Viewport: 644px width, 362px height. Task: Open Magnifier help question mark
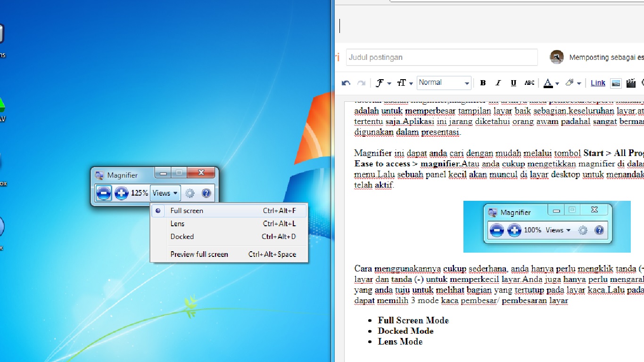[x=206, y=193]
